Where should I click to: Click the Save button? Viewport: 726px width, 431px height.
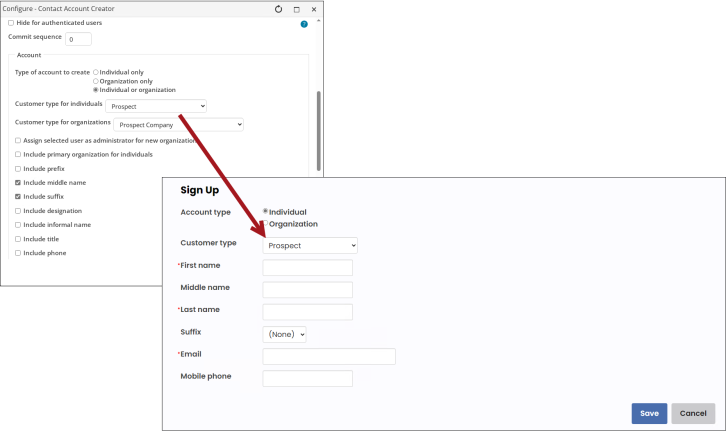pyautogui.click(x=649, y=413)
